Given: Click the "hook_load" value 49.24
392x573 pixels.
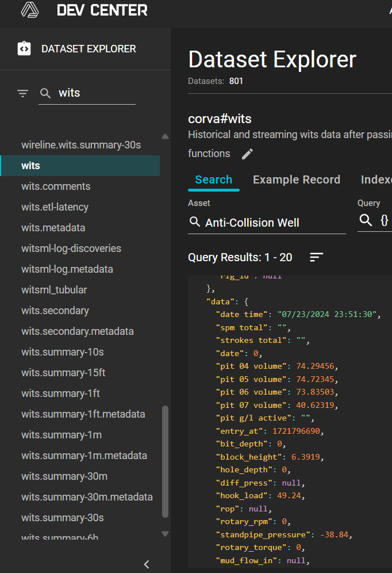Looking at the screenshot, I should coord(289,495).
